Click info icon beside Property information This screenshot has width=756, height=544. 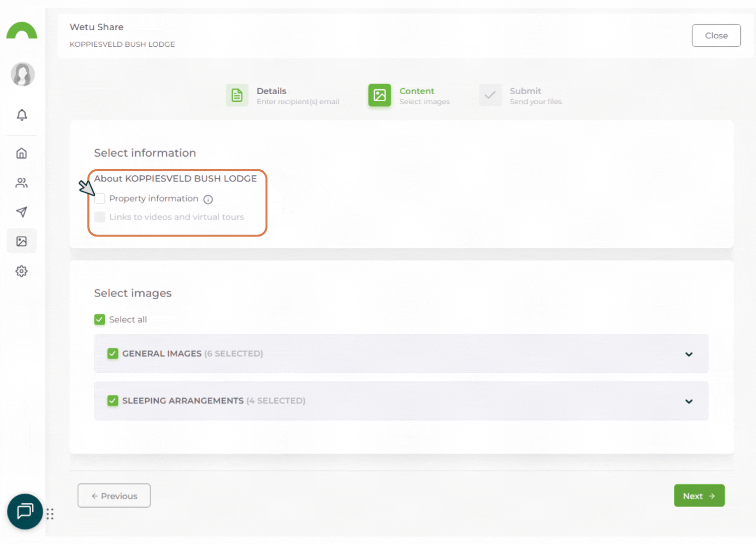click(x=208, y=199)
